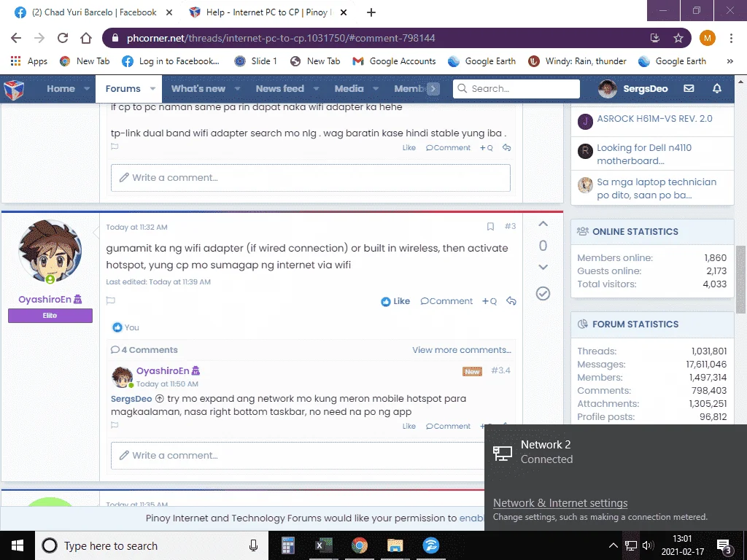The height and width of the screenshot is (560, 747).
Task: Open volume control in system tray
Action: (x=648, y=545)
